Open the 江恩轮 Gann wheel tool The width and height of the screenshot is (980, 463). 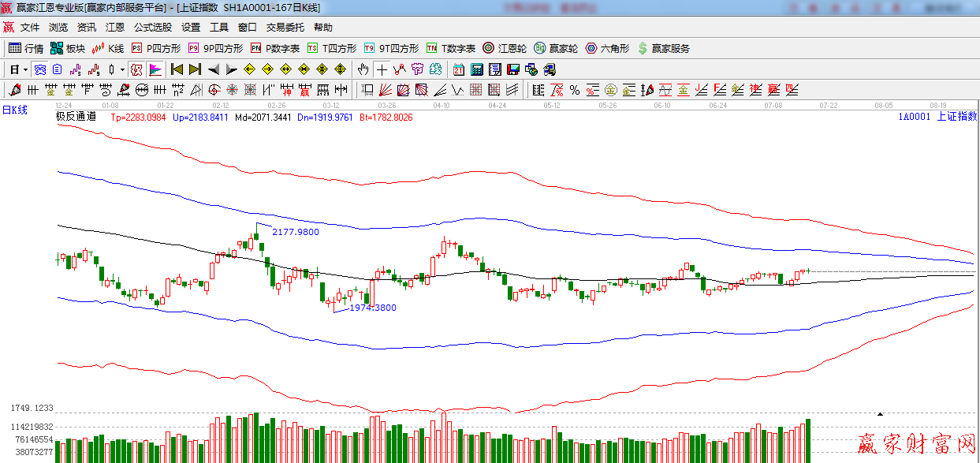coord(505,48)
